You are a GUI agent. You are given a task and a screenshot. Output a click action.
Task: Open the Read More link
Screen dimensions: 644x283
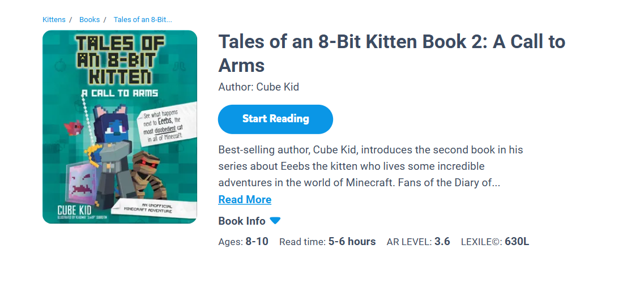pos(245,200)
